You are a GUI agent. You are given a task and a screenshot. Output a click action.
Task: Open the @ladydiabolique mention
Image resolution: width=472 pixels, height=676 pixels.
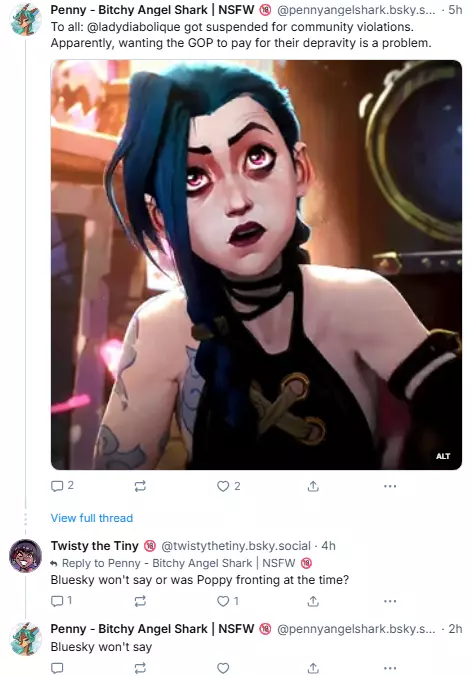click(134, 27)
